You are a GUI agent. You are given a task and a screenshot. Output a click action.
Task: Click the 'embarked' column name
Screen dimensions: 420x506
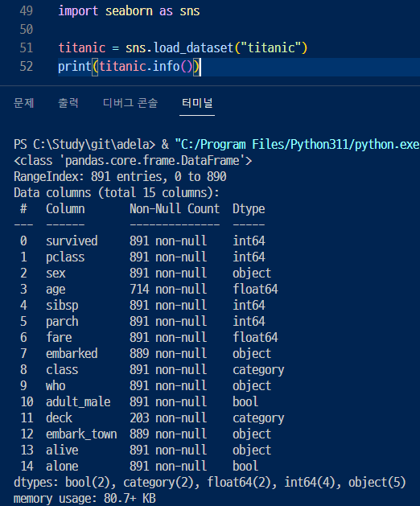tap(72, 354)
